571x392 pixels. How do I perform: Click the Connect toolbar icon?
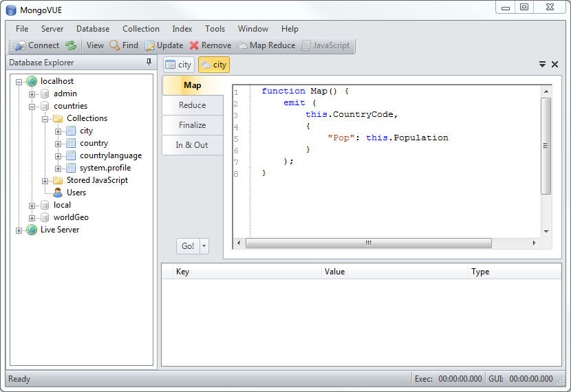[x=20, y=45]
